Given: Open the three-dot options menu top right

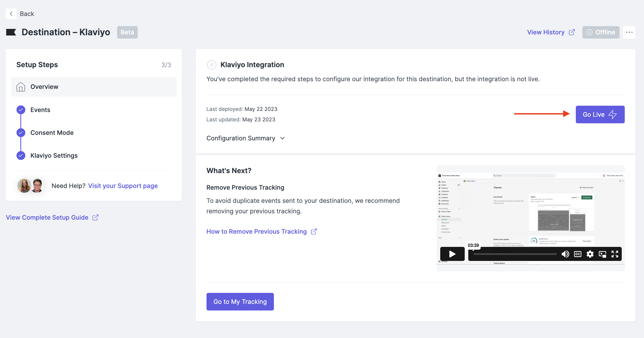Looking at the screenshot, I should tap(629, 32).
